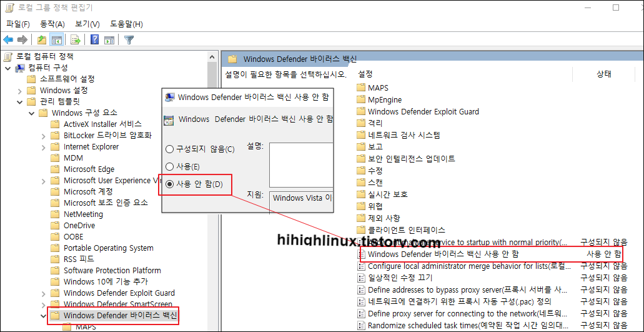Click the Filter funnel toolbar icon
This screenshot has height=332, width=644.
(129, 40)
